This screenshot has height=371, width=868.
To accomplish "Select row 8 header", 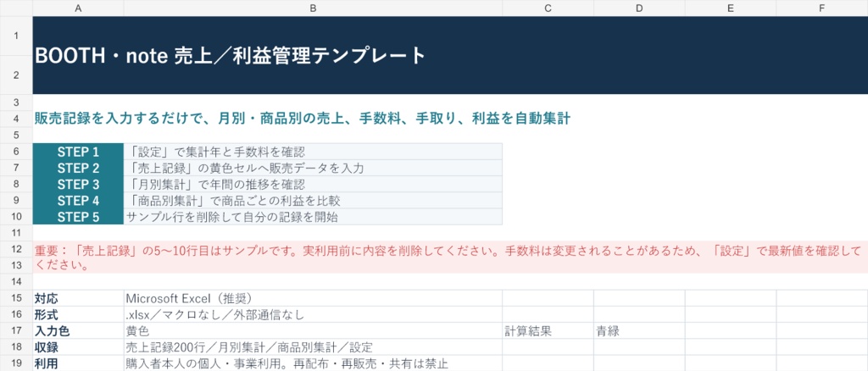I will point(16,184).
